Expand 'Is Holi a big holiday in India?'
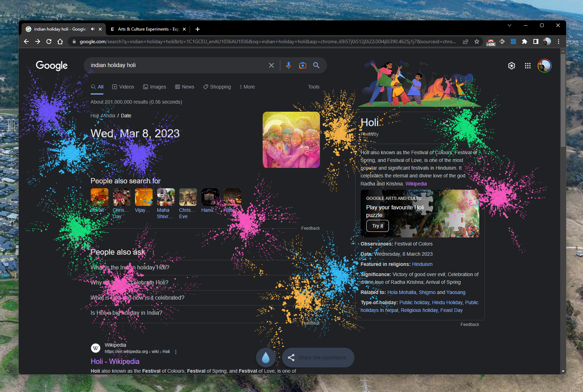Image resolution: width=583 pixels, height=392 pixels. [x=126, y=313]
